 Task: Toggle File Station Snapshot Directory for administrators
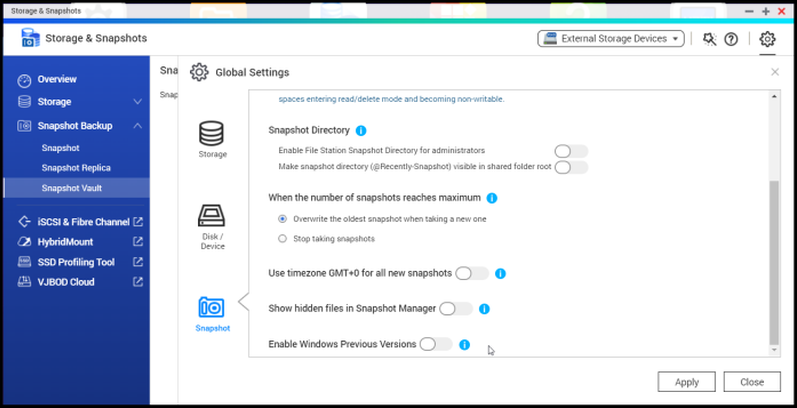click(571, 151)
